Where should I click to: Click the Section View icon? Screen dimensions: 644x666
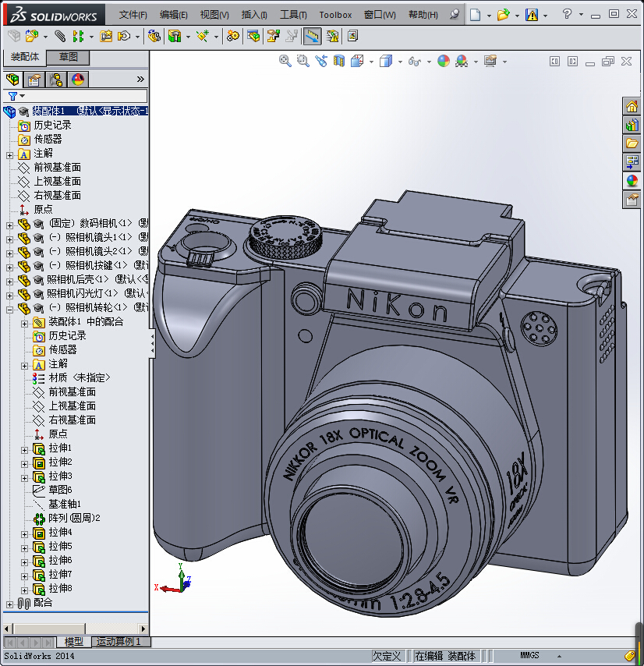point(339,61)
